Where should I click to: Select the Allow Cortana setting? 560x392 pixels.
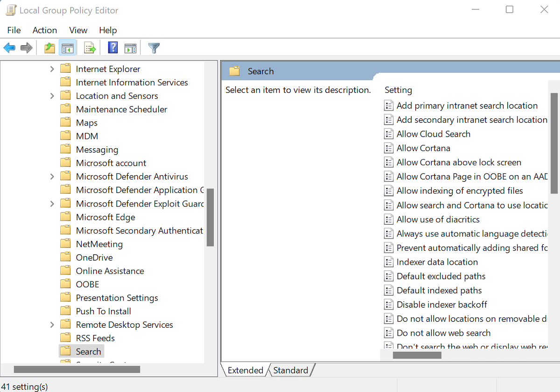coord(424,148)
